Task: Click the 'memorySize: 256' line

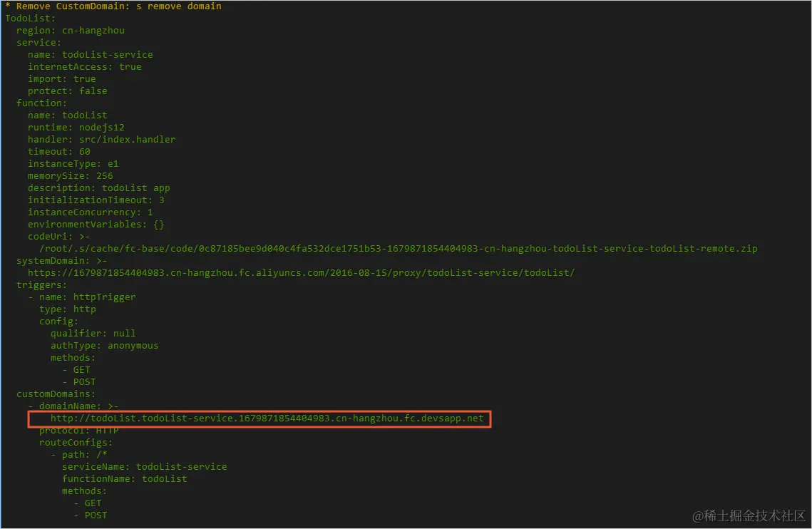Action: click(x=71, y=175)
